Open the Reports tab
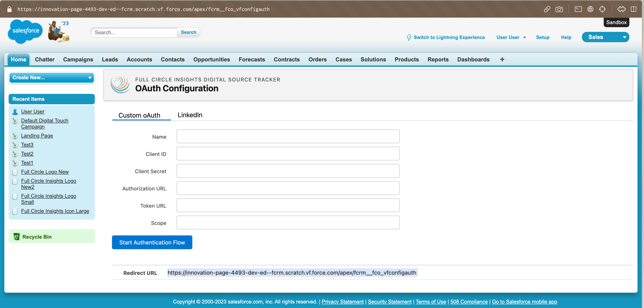The height and width of the screenshot is (308, 644). click(x=438, y=60)
